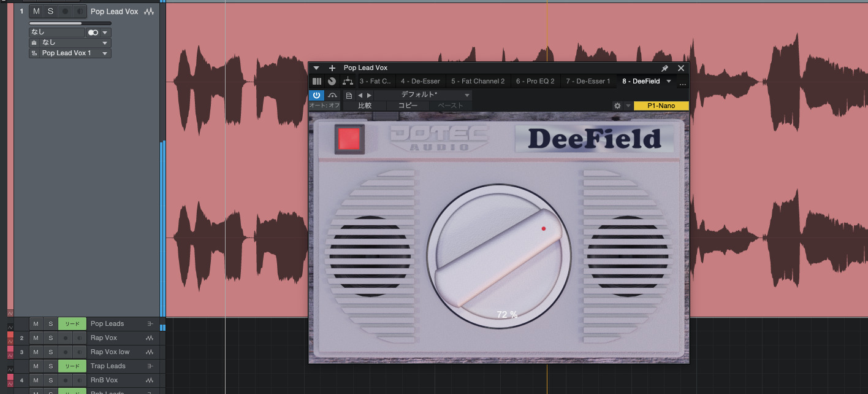868x394 pixels.
Task: Toggle the DeeField plugin power bypass button
Action: [316, 95]
